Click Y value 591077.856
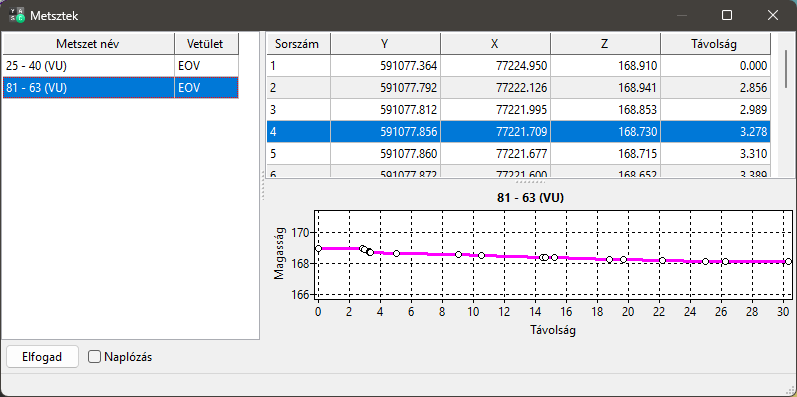 pos(408,132)
